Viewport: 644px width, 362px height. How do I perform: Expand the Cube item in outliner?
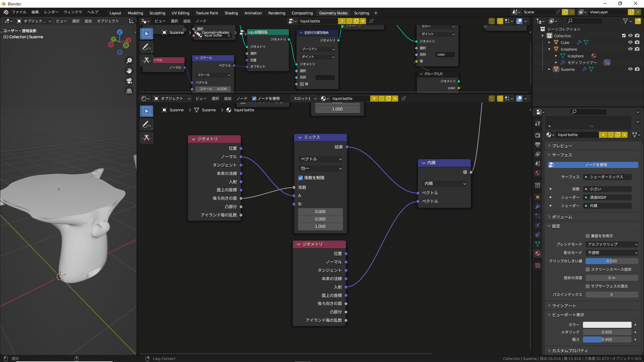click(x=550, y=42)
